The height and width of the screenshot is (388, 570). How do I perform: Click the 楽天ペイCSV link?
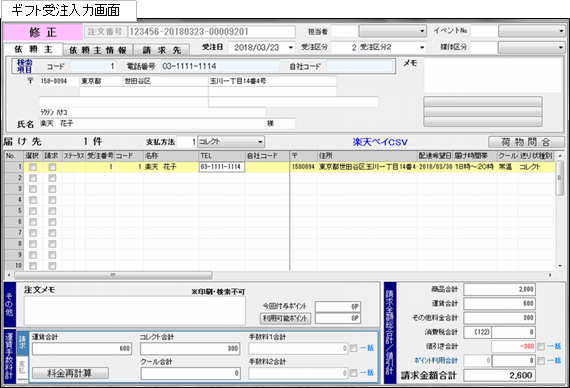tap(380, 142)
